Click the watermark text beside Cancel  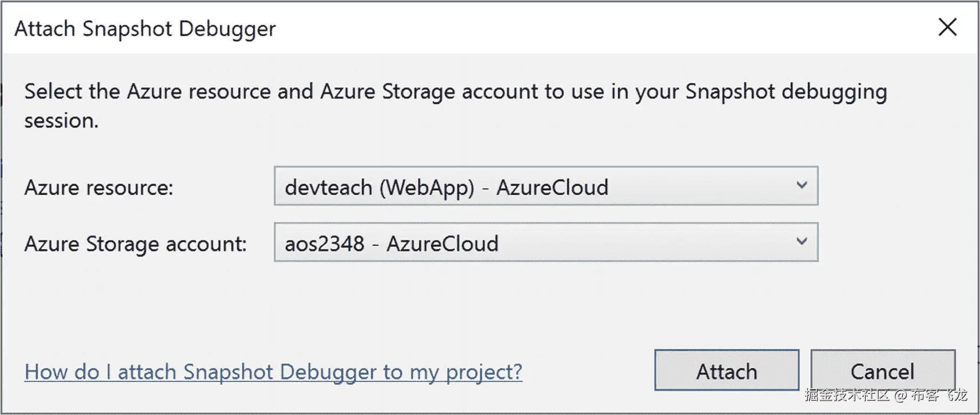click(x=885, y=395)
